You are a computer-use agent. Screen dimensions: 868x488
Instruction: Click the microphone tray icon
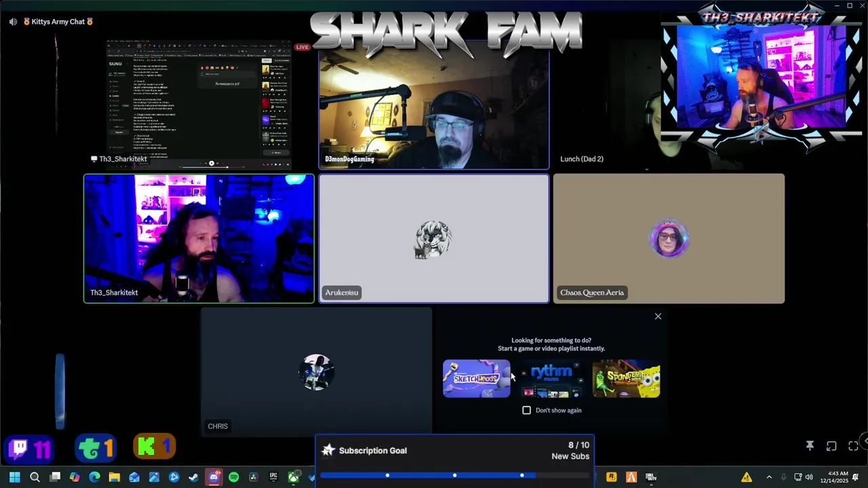coord(784,477)
